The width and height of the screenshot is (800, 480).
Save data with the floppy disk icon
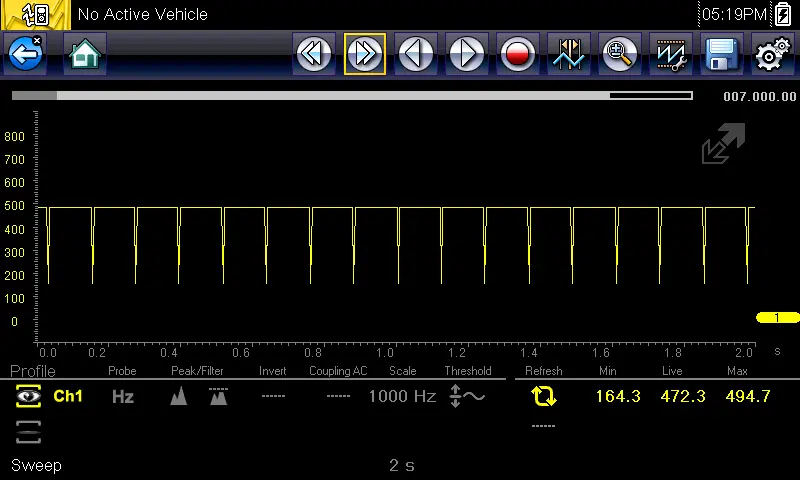722,54
